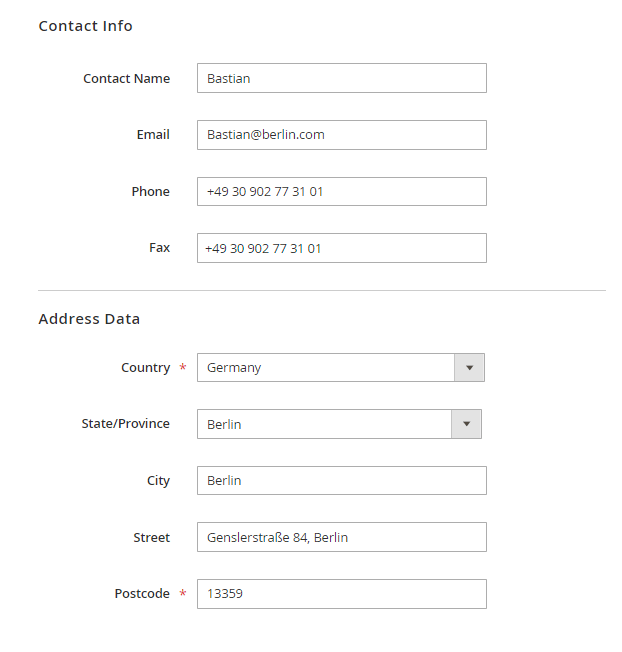Screen dimensions: 622x652
Task: Open the Country dropdown showing Germany
Action: [x=326, y=368]
